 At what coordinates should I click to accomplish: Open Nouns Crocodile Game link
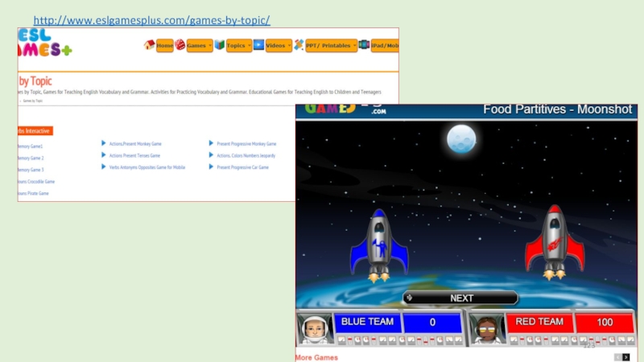click(36, 182)
